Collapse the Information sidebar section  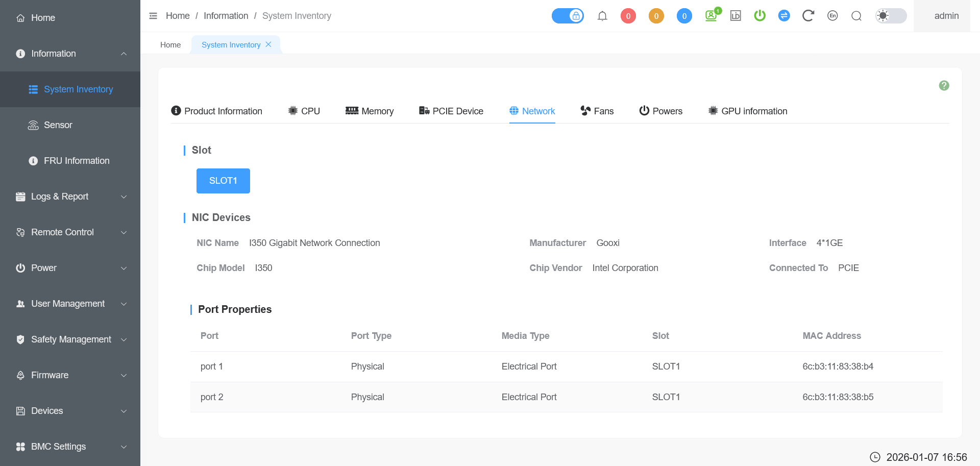point(70,54)
